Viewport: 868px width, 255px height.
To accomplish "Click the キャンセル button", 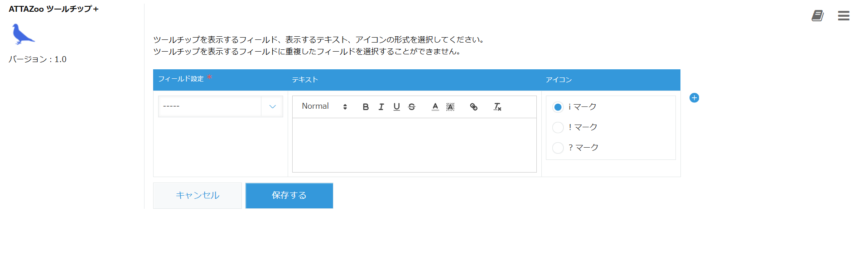I will point(198,196).
